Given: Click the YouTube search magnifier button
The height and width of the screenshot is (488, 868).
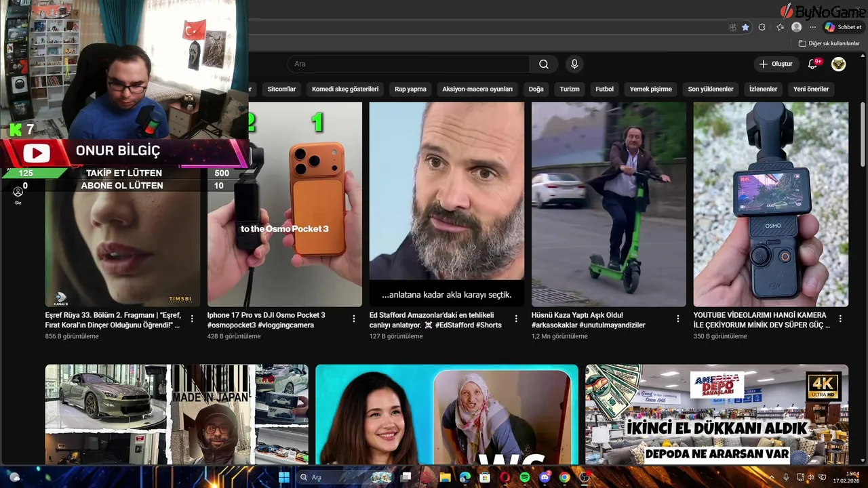Looking at the screenshot, I should tap(544, 64).
